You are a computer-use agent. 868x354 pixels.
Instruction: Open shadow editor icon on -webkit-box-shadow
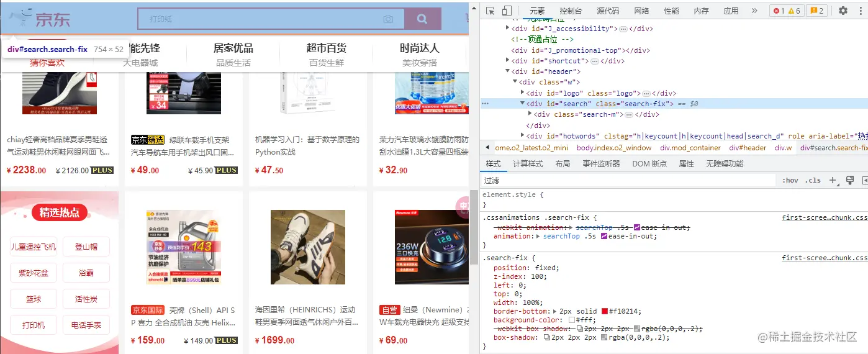(x=579, y=328)
